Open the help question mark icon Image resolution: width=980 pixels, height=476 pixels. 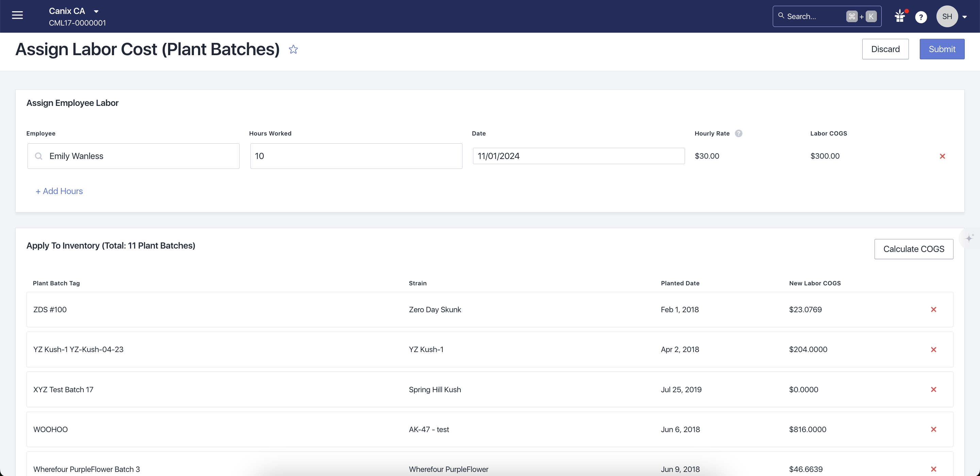[x=921, y=17]
